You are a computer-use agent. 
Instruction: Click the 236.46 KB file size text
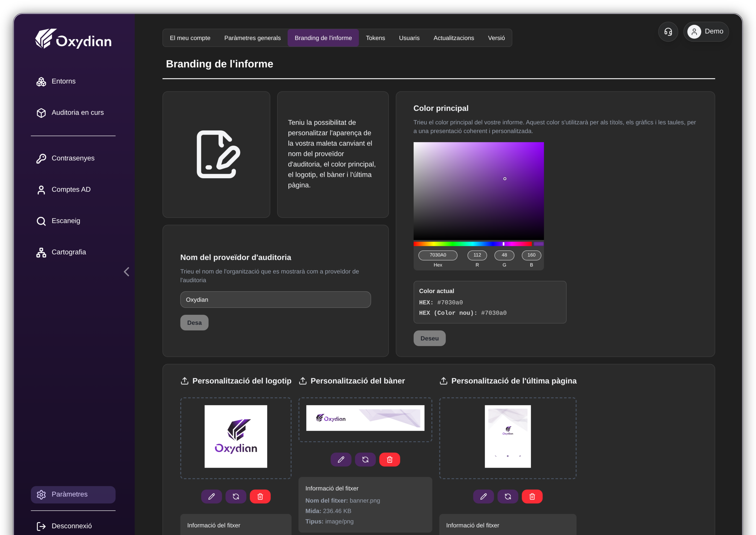(337, 511)
